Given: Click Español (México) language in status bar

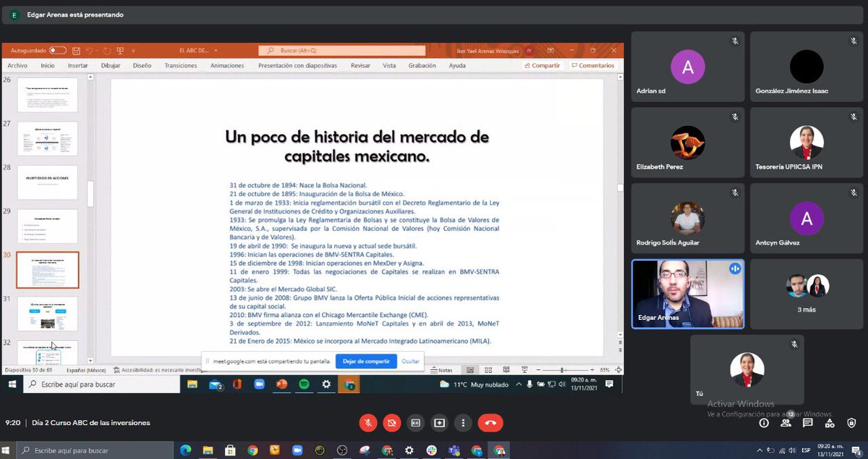Looking at the screenshot, I should coord(86,370).
